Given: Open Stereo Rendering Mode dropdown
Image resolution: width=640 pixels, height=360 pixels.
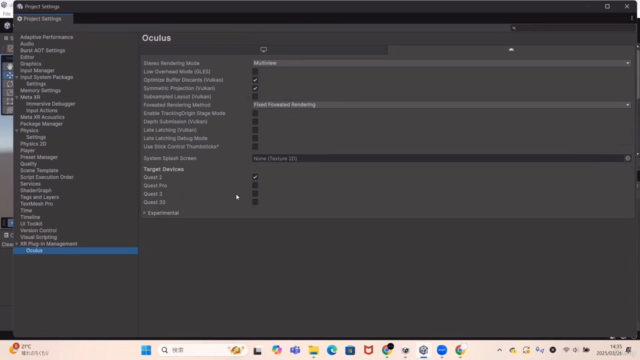Looking at the screenshot, I should tap(442, 63).
